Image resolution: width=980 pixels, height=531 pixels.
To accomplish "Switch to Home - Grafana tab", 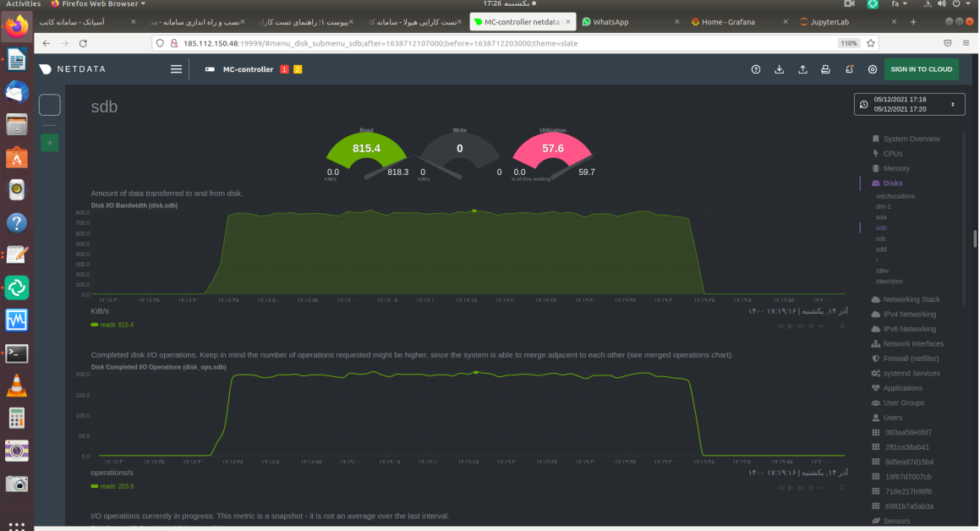I will click(739, 22).
